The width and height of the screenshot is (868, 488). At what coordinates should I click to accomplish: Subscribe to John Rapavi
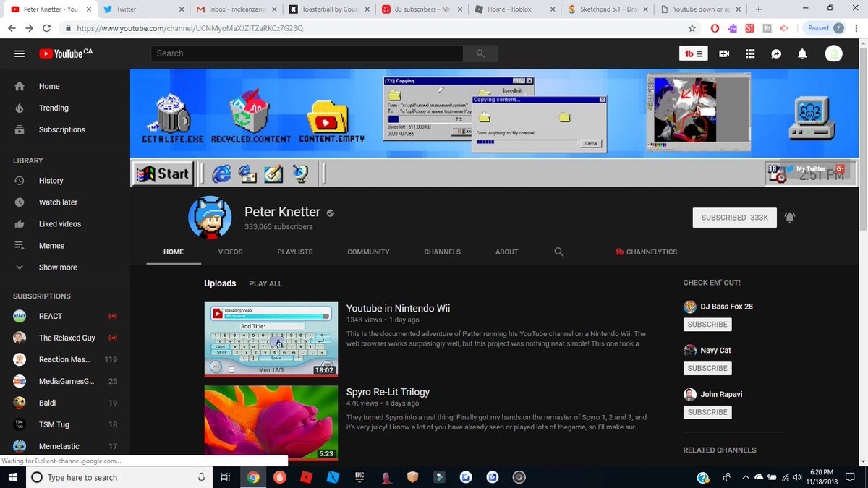point(707,412)
